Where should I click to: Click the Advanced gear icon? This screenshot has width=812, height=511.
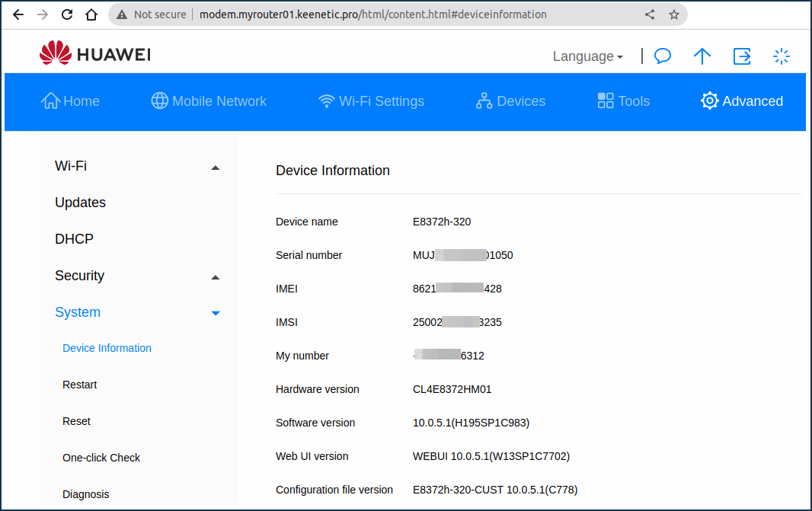pyautogui.click(x=709, y=101)
